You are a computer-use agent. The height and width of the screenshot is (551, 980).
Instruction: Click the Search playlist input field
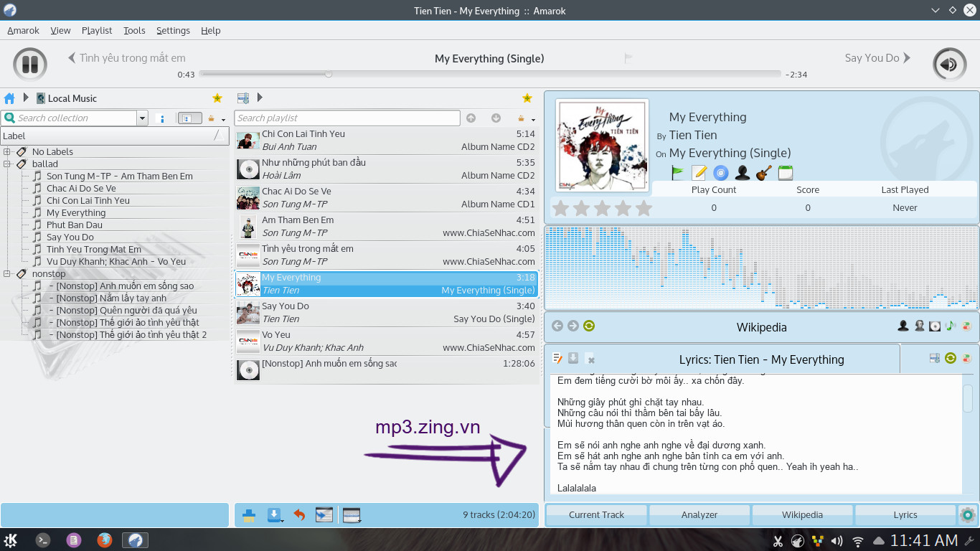[x=347, y=118]
